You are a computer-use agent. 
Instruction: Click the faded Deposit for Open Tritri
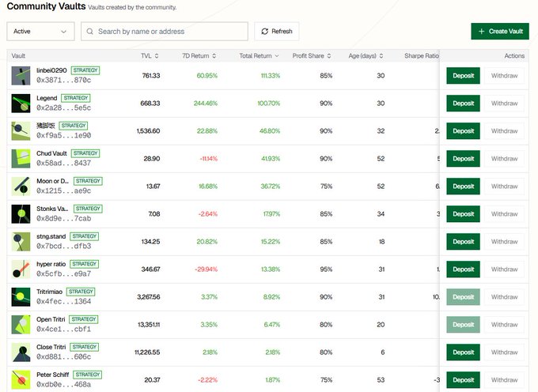point(463,325)
